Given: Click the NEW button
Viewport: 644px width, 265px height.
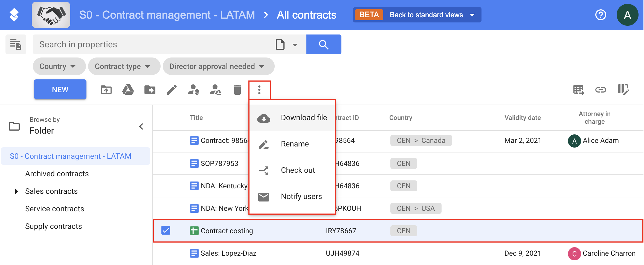Looking at the screenshot, I should pyautogui.click(x=60, y=90).
